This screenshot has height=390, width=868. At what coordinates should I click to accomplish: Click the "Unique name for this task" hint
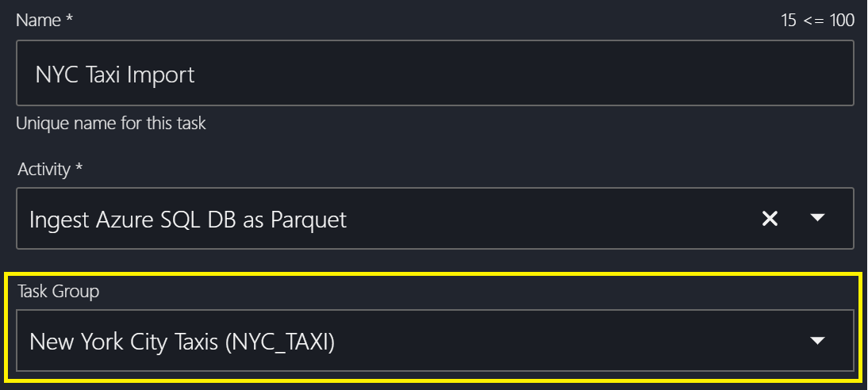tap(111, 124)
